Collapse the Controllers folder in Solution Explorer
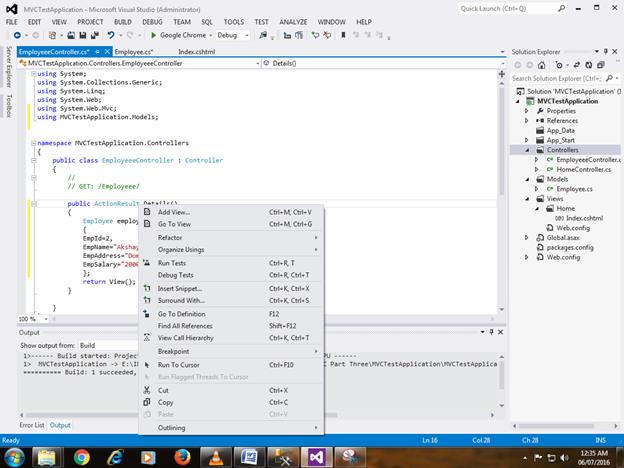The image size is (624, 468). (x=527, y=150)
